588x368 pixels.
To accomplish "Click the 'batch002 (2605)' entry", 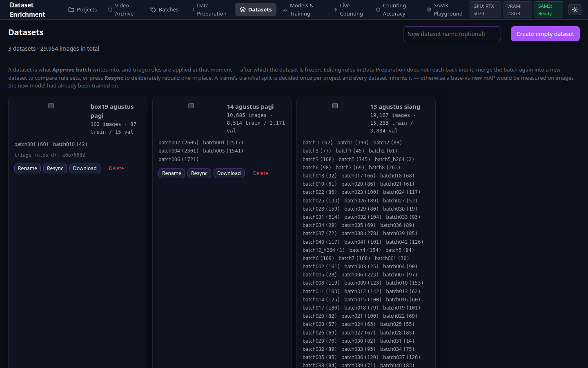I will click(x=178, y=143).
